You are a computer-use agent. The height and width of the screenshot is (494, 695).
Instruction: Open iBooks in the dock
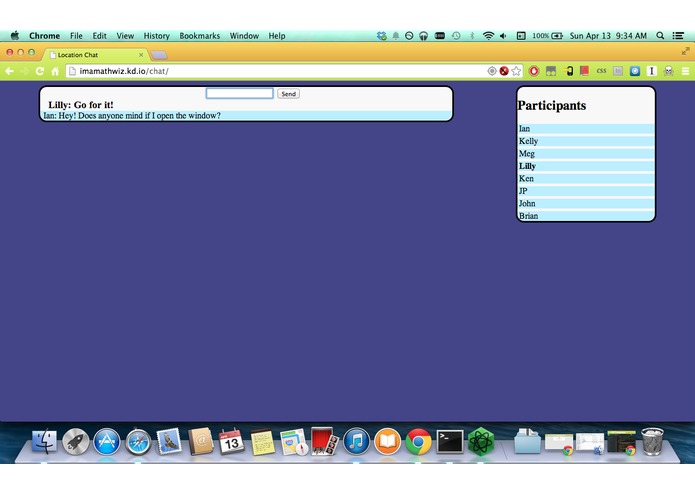click(387, 441)
